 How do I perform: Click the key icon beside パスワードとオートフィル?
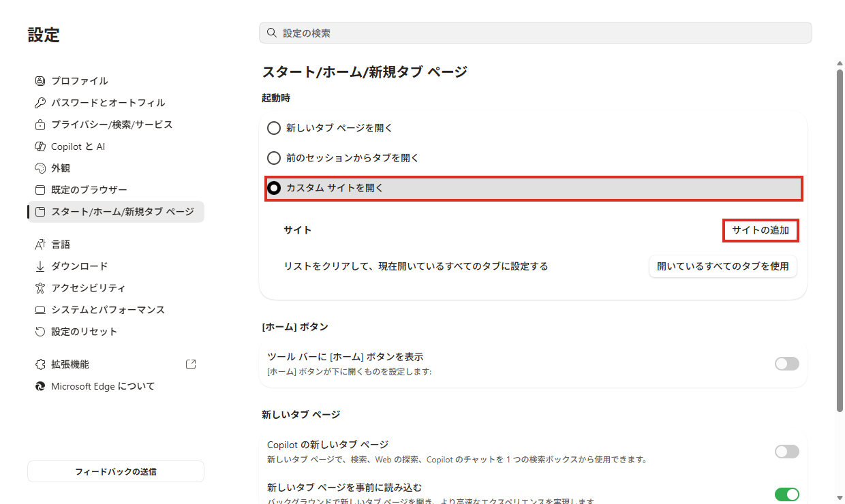click(40, 103)
